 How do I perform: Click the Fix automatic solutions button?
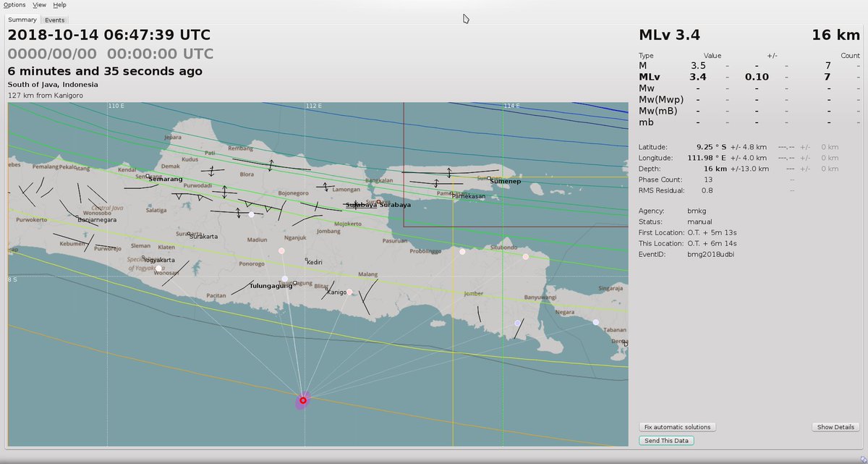point(677,427)
